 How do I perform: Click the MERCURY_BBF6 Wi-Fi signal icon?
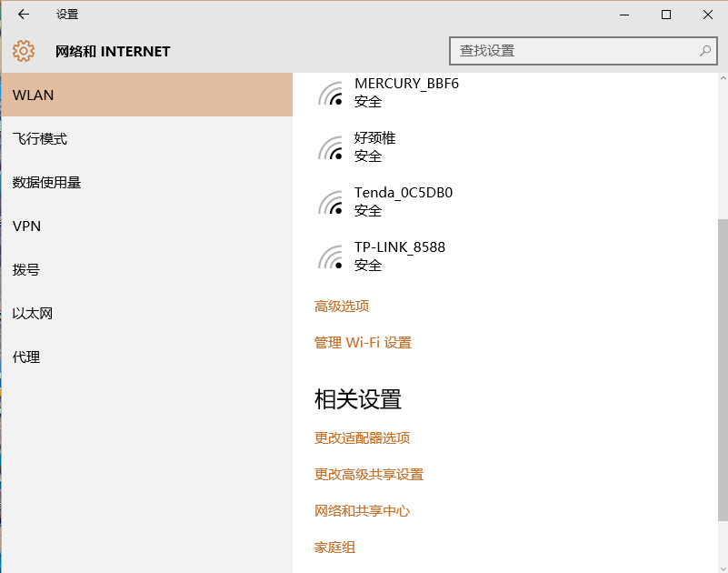coord(331,93)
